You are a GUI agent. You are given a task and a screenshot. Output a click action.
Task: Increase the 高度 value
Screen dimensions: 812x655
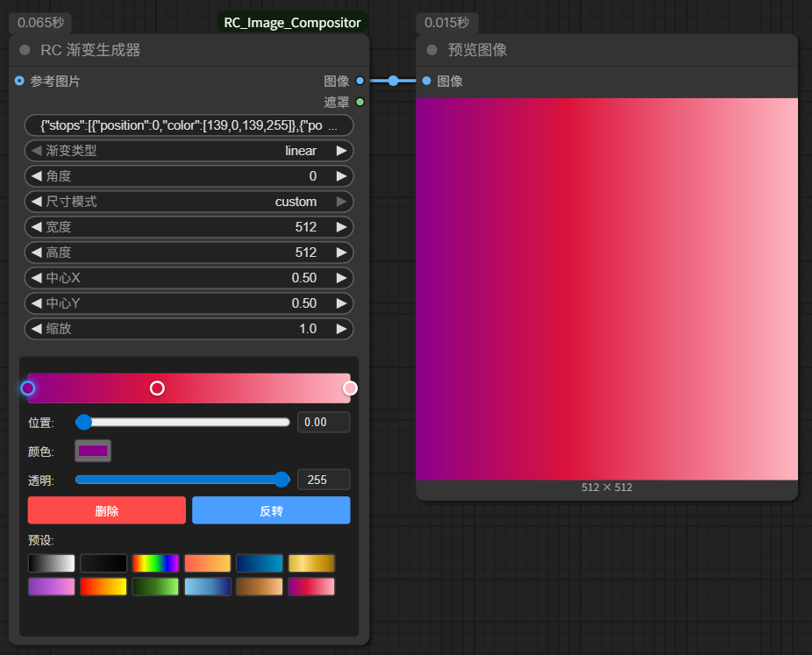pos(341,253)
